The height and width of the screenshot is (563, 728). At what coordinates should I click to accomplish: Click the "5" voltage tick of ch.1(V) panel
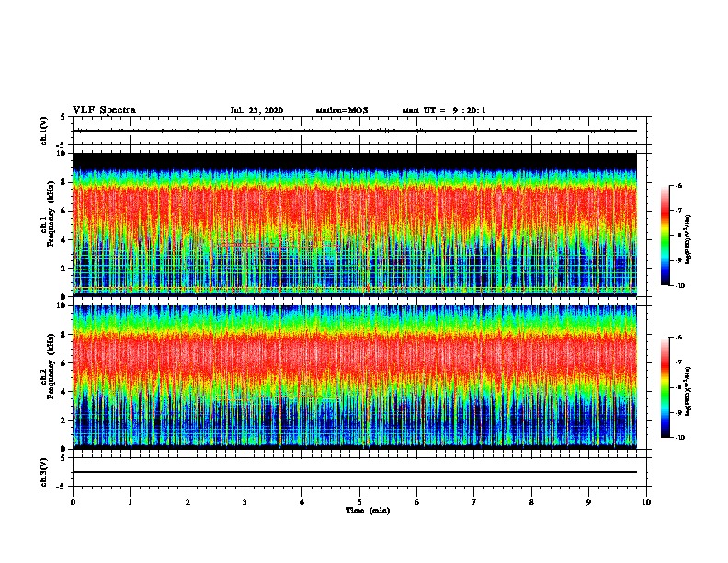63,117
